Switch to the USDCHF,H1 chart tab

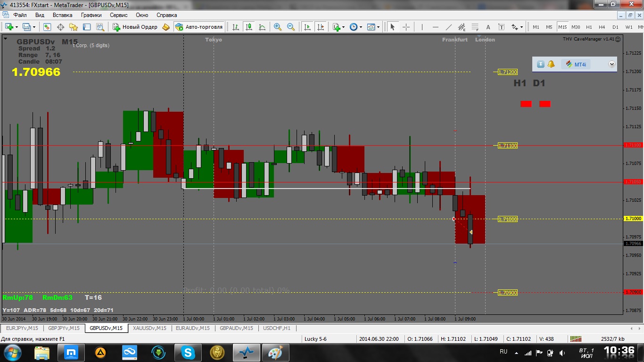click(x=277, y=328)
